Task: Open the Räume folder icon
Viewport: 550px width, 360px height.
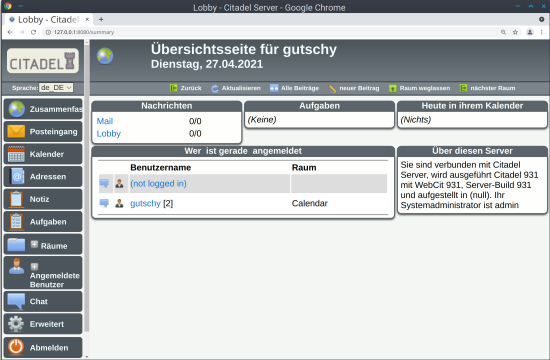Action: coord(16,245)
